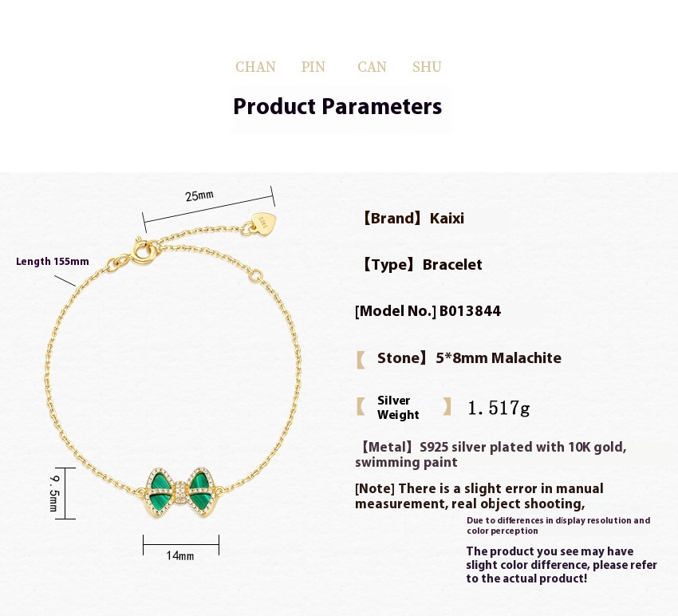Click the 14mm width measurement
This screenshot has height=616, width=678.
click(180, 555)
